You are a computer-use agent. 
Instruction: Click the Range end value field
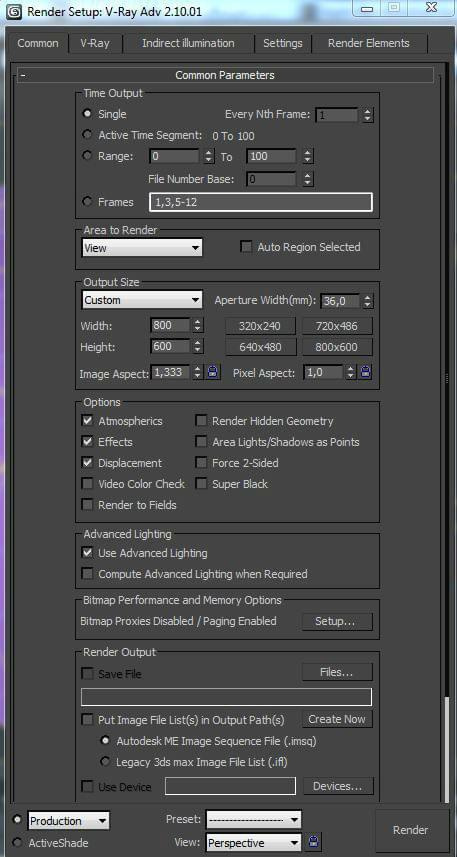pyautogui.click(x=272, y=156)
